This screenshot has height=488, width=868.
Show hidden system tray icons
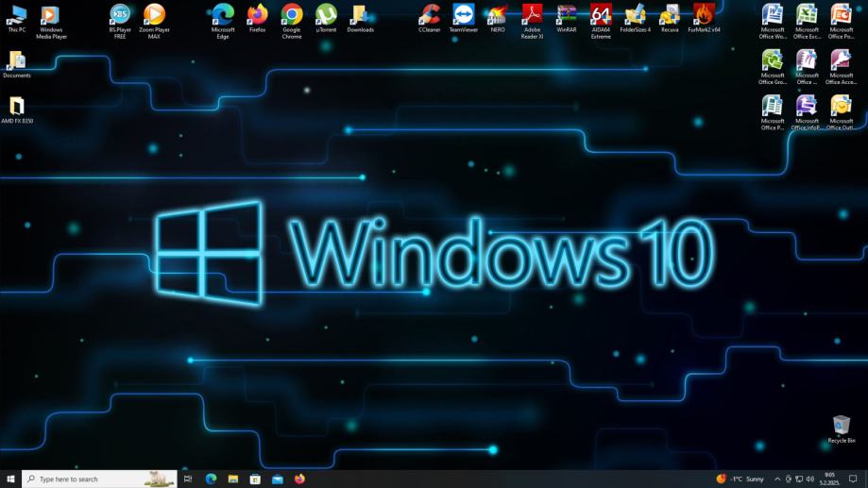coord(777,480)
